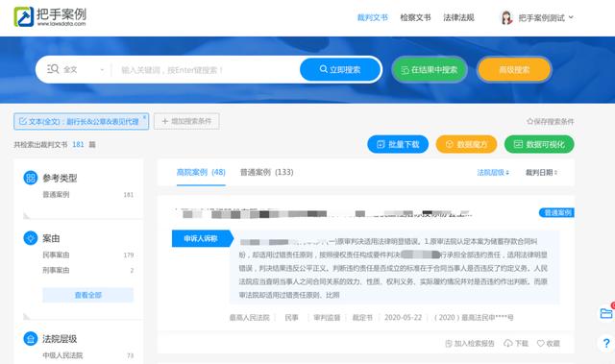Click 最高人民法院 in case metadata

pos(250,317)
